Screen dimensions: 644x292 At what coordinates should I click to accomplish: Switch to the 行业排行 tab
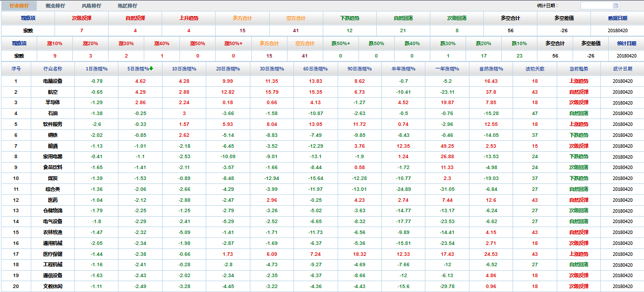pyautogui.click(x=19, y=6)
